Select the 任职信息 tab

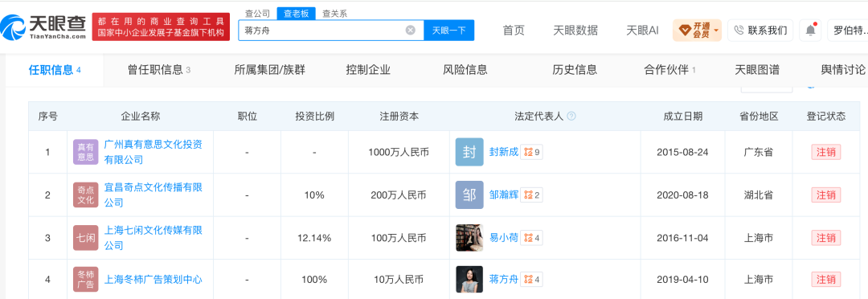coord(55,70)
